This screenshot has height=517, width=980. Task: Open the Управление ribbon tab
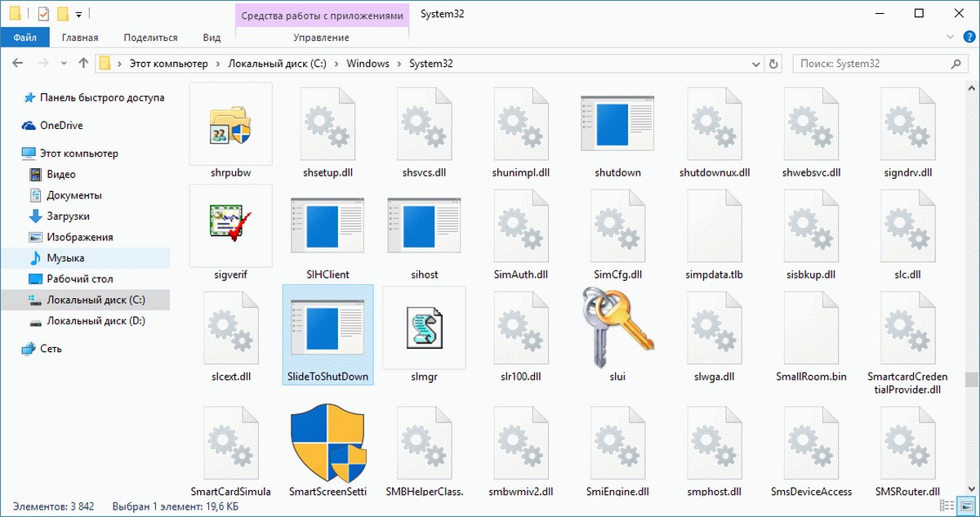[321, 38]
